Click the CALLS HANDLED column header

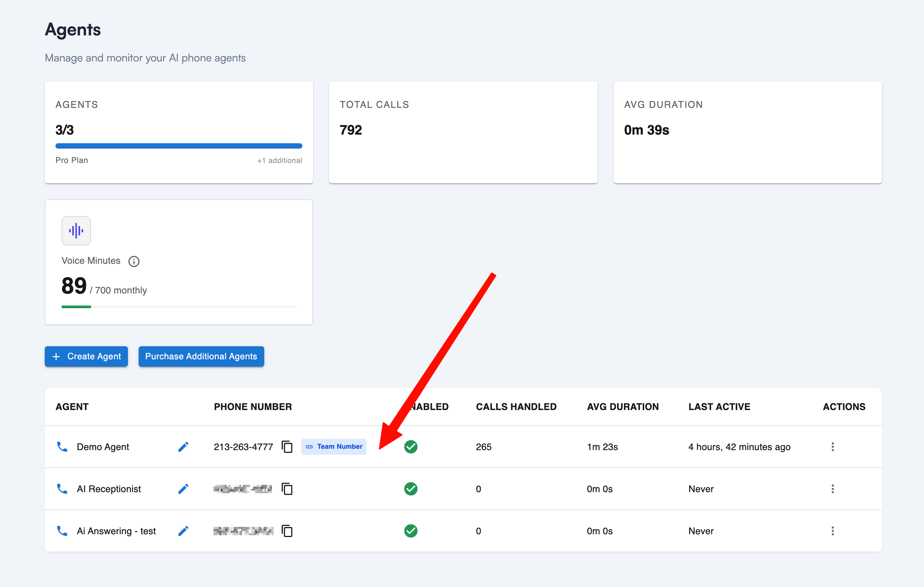click(516, 407)
